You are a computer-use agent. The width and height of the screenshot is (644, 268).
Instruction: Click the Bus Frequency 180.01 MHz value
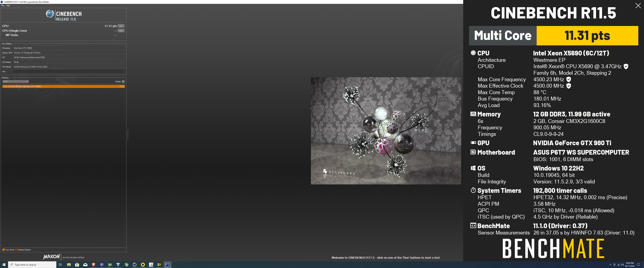click(547, 99)
